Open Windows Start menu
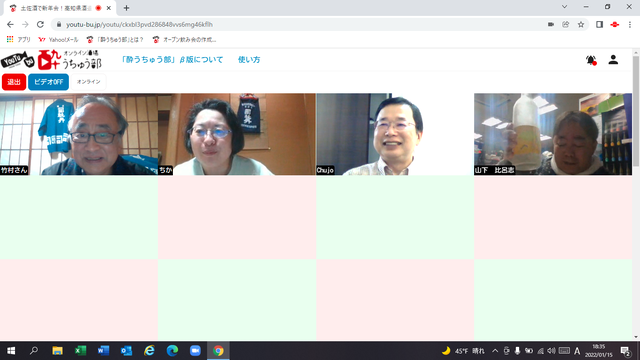Viewport: 640px width, 360px height. pyautogui.click(x=11, y=351)
